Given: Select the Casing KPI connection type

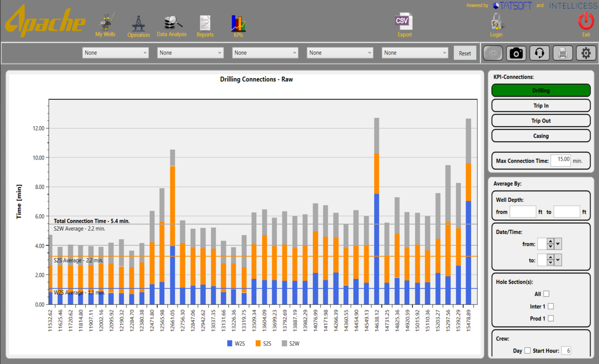Looking at the screenshot, I should [541, 136].
